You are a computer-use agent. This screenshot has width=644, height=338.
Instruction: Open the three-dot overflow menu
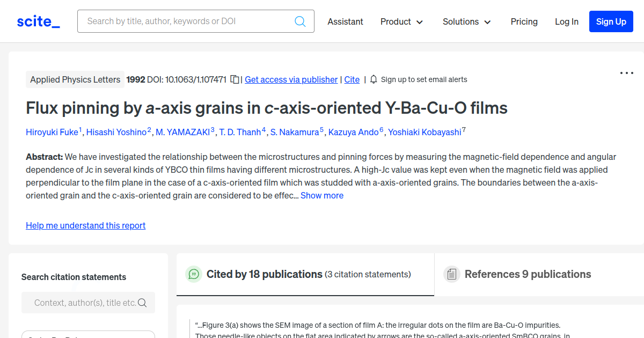pos(626,72)
